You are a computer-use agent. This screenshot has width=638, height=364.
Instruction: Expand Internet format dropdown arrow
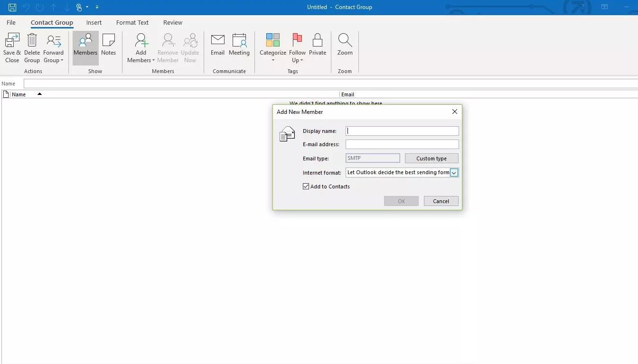[x=454, y=173]
